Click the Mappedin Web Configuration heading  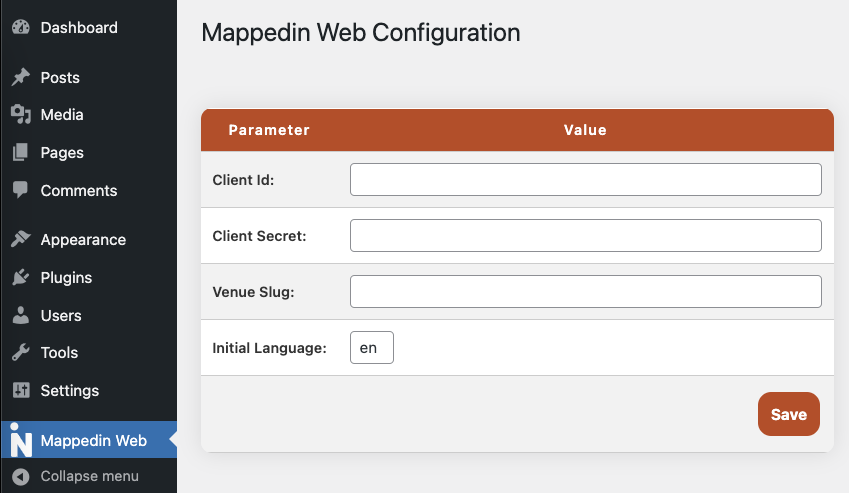pos(361,33)
